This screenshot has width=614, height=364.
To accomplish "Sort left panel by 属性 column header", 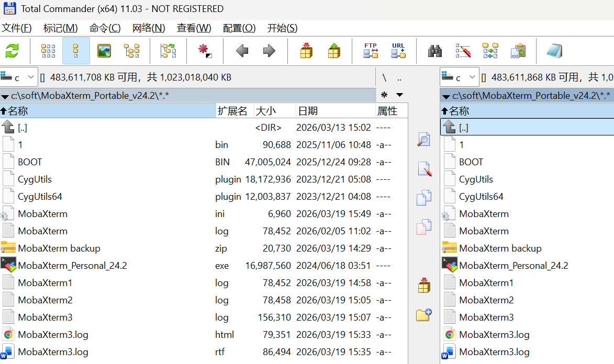I will click(x=392, y=111).
